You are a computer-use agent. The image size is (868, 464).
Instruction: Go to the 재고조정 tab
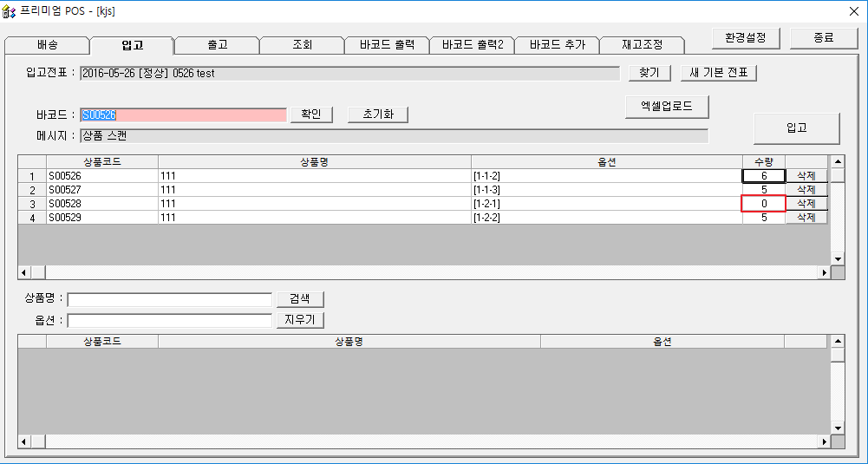(642, 45)
